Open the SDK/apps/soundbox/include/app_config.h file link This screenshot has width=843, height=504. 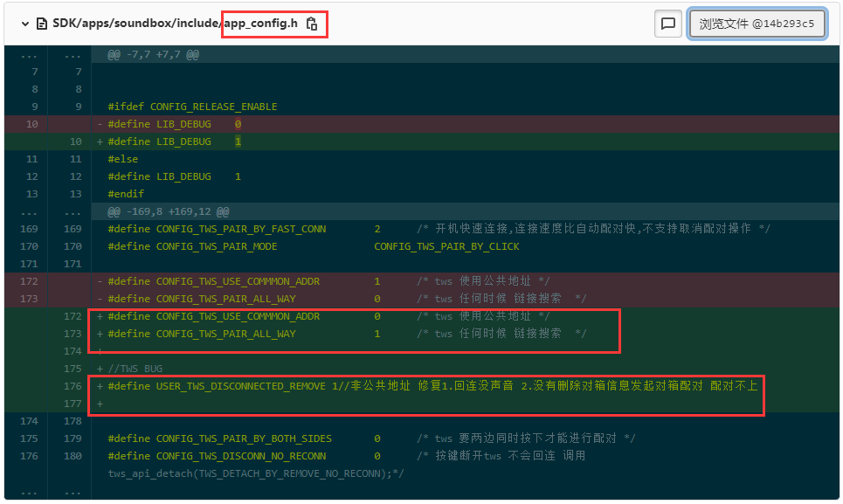175,24
